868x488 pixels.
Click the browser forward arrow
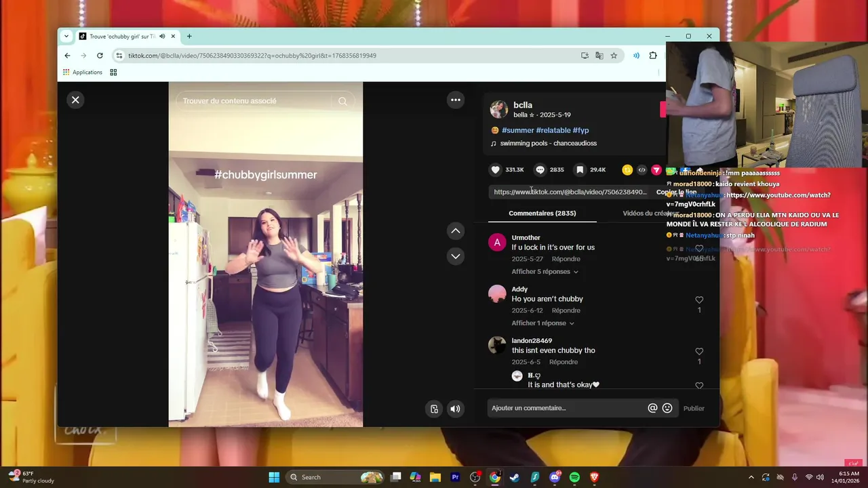click(x=83, y=56)
